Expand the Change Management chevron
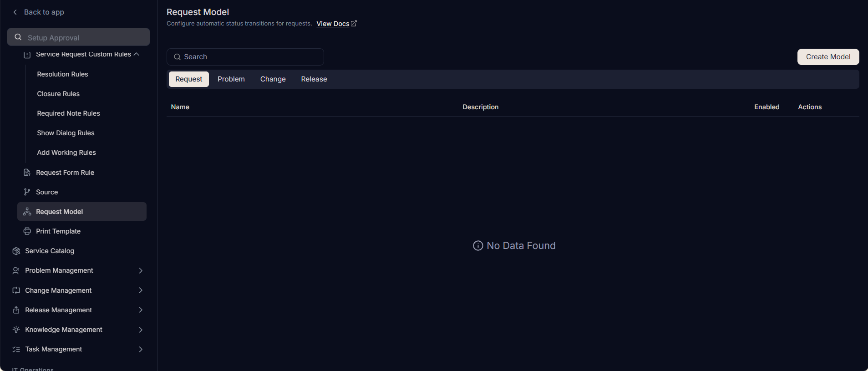Viewport: 868px width, 371px height. 141,290
